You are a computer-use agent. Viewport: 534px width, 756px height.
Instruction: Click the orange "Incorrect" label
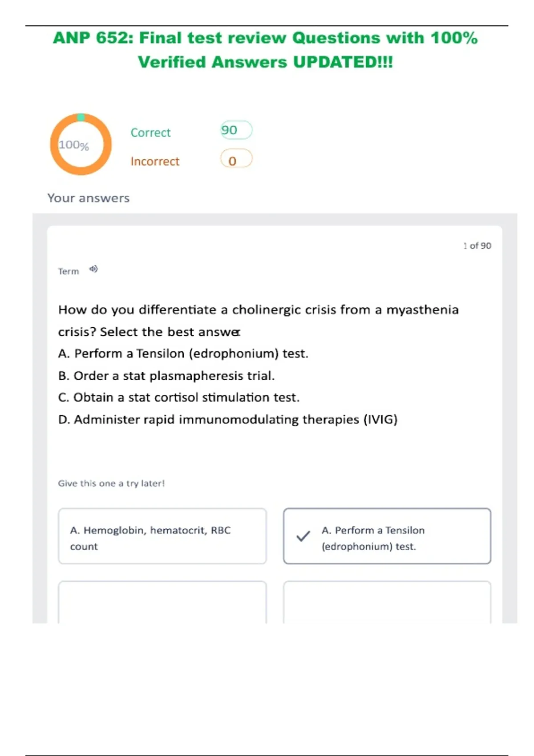point(155,161)
